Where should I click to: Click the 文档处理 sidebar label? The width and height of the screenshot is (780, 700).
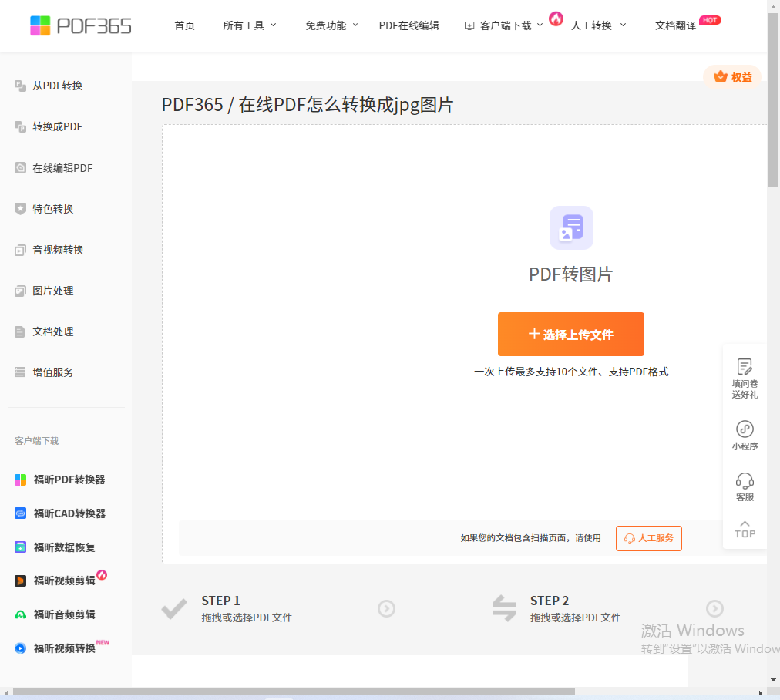[53, 331]
